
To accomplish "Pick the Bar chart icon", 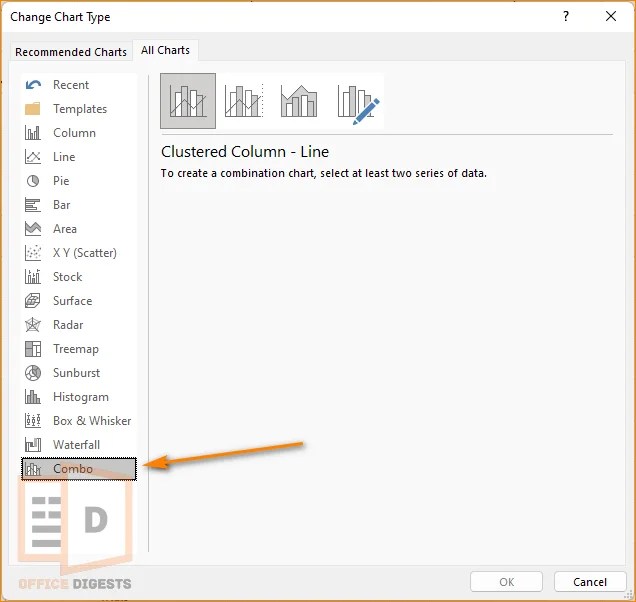I will click(x=32, y=205).
